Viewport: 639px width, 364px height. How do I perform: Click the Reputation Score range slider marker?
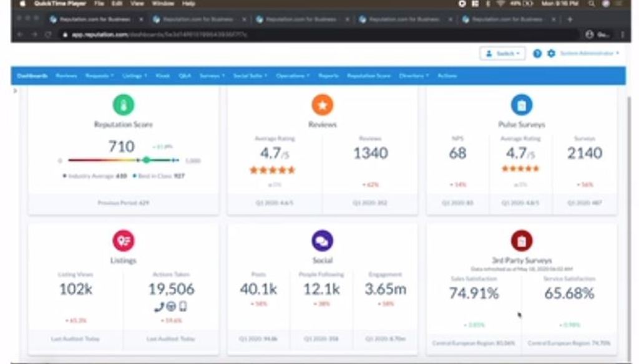[x=147, y=160]
